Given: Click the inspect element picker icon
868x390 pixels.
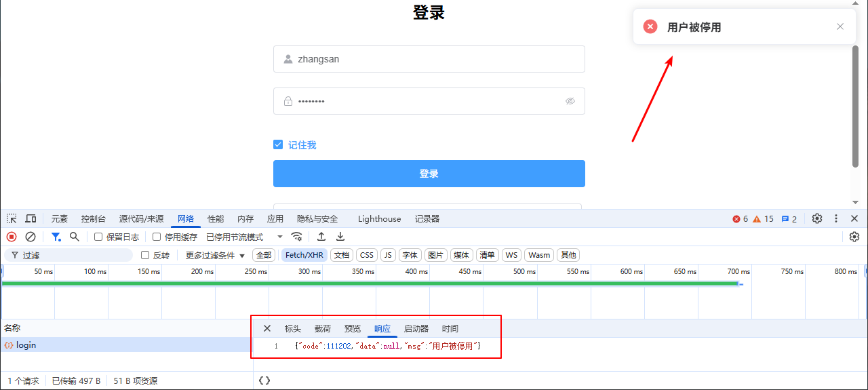Looking at the screenshot, I should [12, 218].
